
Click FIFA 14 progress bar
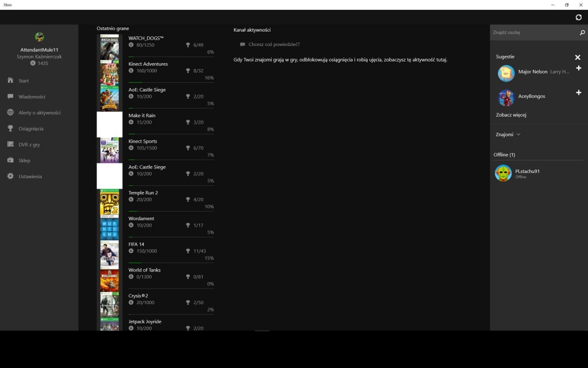pyautogui.click(x=171, y=262)
